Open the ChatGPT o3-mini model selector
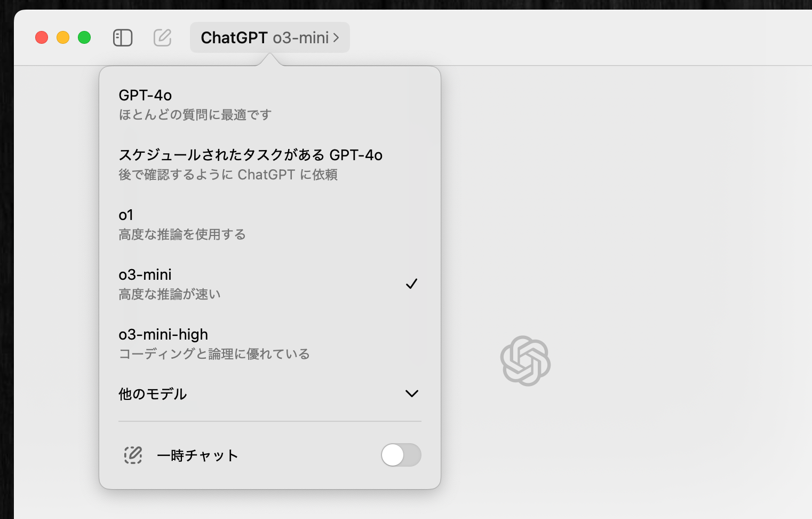812x519 pixels. [x=265, y=38]
